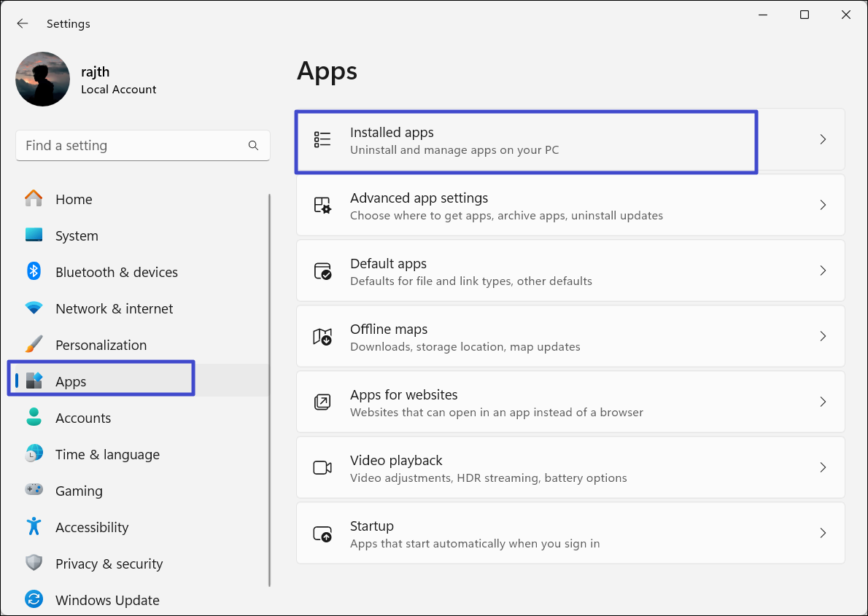Click the search magnifier icon

(x=253, y=146)
